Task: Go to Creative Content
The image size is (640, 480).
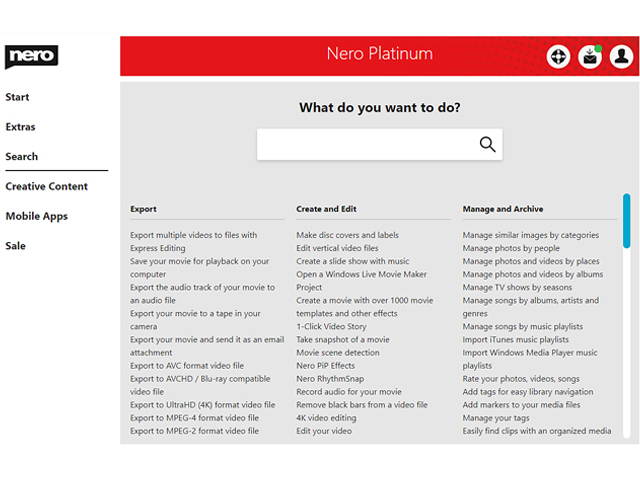Action: click(x=47, y=186)
